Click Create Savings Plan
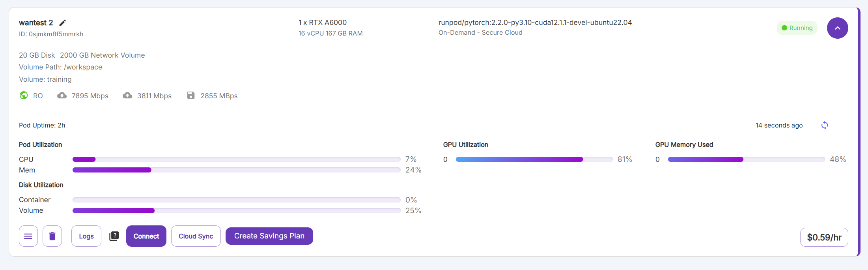 [269, 236]
